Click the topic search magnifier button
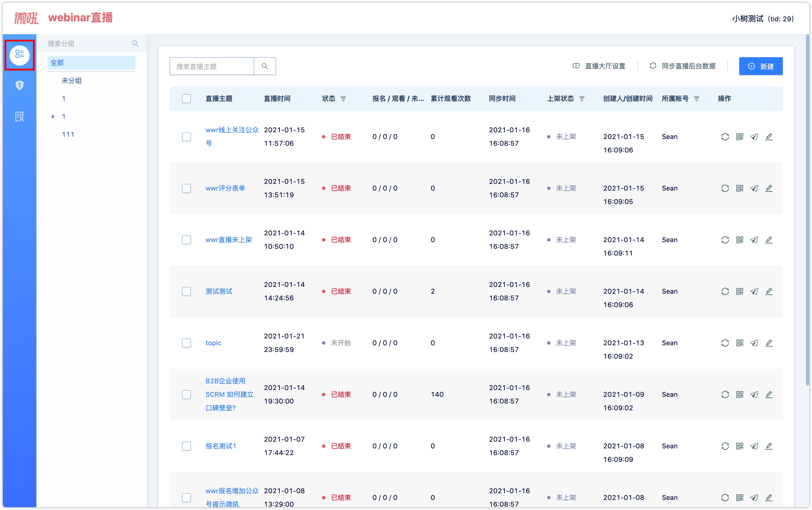 pyautogui.click(x=265, y=66)
